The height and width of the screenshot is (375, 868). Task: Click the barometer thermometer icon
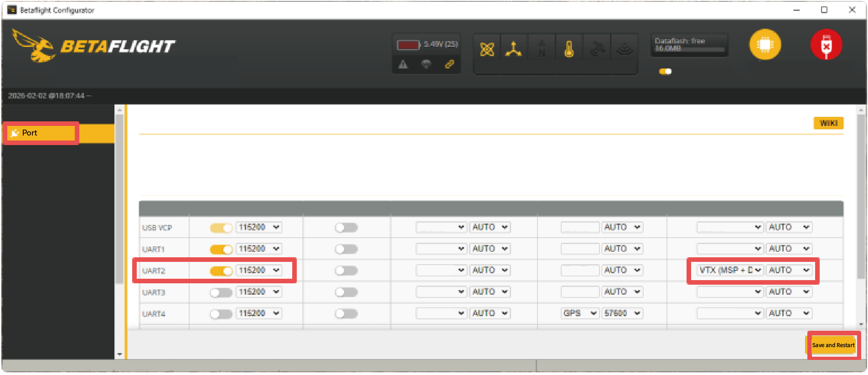(x=568, y=49)
